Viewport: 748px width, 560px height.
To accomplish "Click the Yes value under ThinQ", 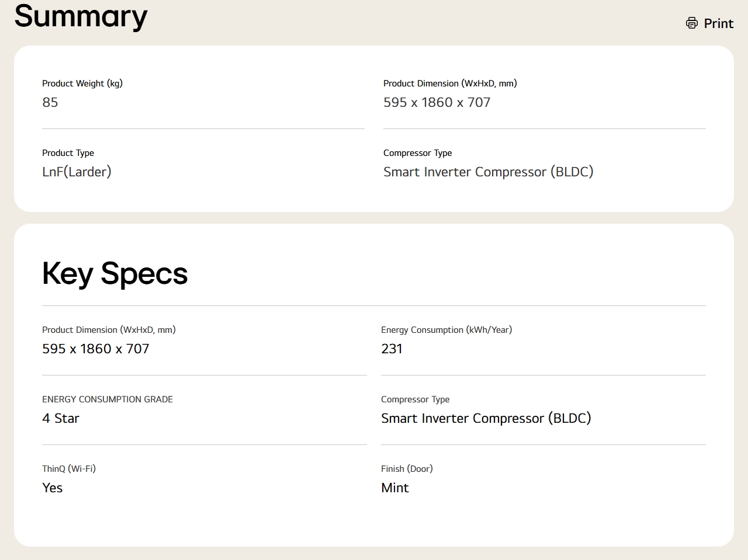I will 53,488.
